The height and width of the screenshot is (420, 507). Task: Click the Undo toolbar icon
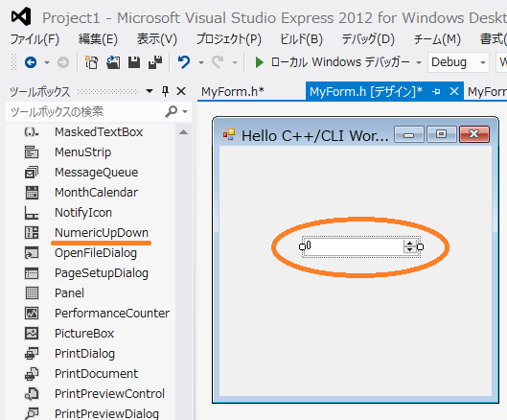point(184,62)
